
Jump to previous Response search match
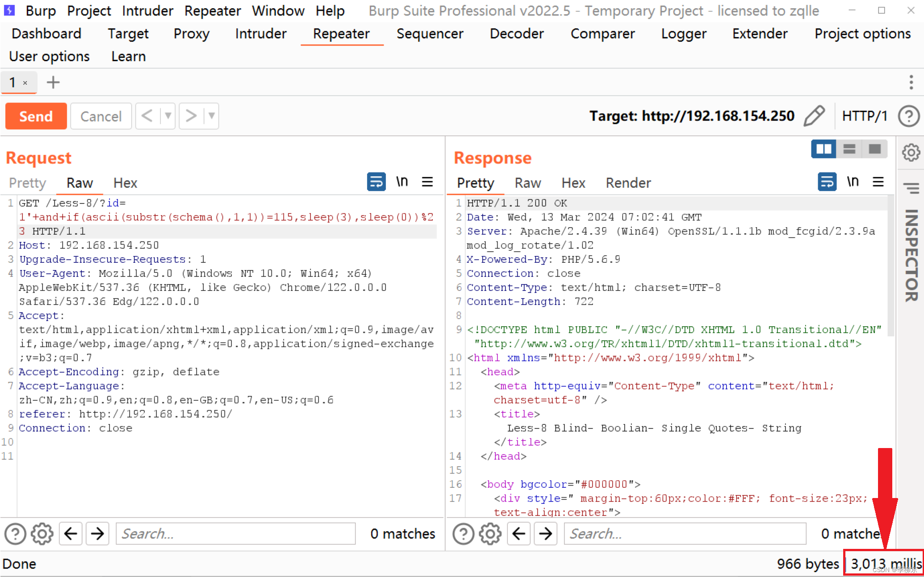pyautogui.click(x=519, y=534)
